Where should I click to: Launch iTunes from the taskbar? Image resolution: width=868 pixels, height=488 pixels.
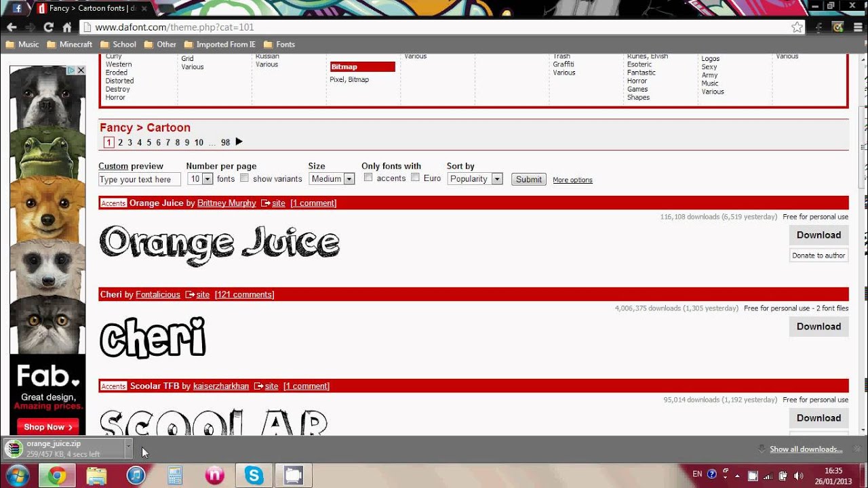136,476
